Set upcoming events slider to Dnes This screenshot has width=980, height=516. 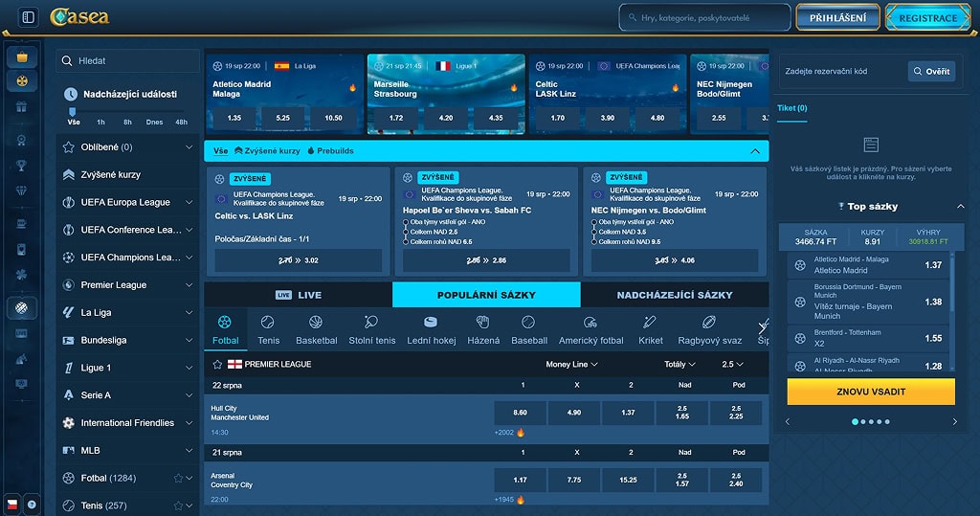pos(154,122)
